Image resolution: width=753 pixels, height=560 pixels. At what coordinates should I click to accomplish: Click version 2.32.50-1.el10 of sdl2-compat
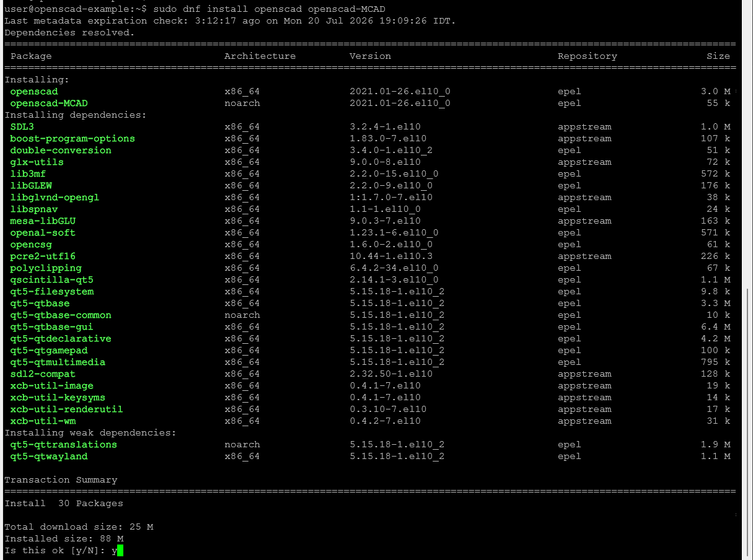click(391, 374)
